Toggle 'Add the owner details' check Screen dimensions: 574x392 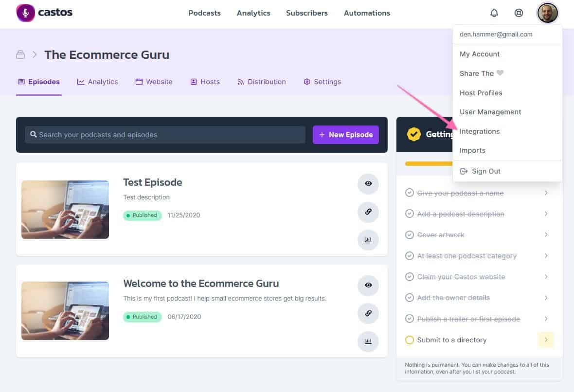(409, 298)
